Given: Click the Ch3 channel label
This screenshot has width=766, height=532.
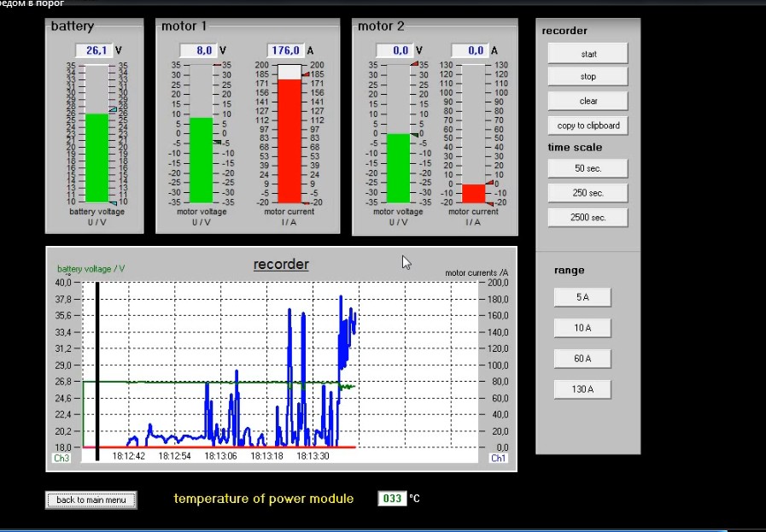Looking at the screenshot, I should [61, 459].
